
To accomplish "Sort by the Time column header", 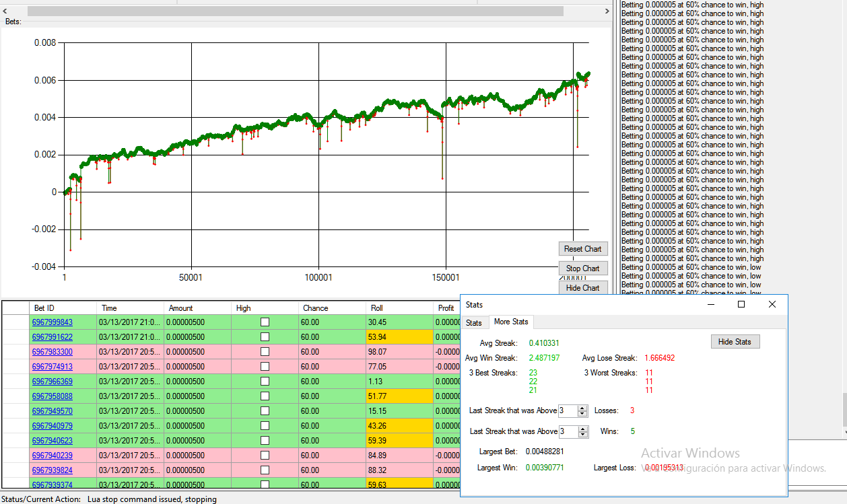I will [131, 308].
